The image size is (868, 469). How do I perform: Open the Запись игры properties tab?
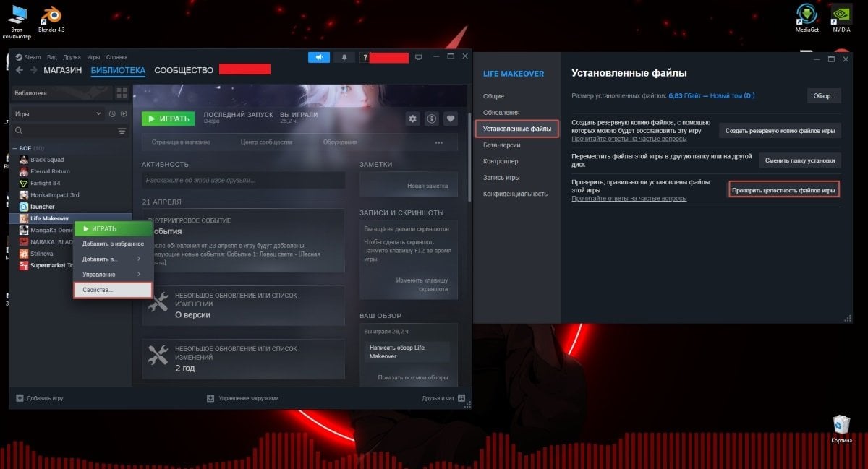click(502, 177)
